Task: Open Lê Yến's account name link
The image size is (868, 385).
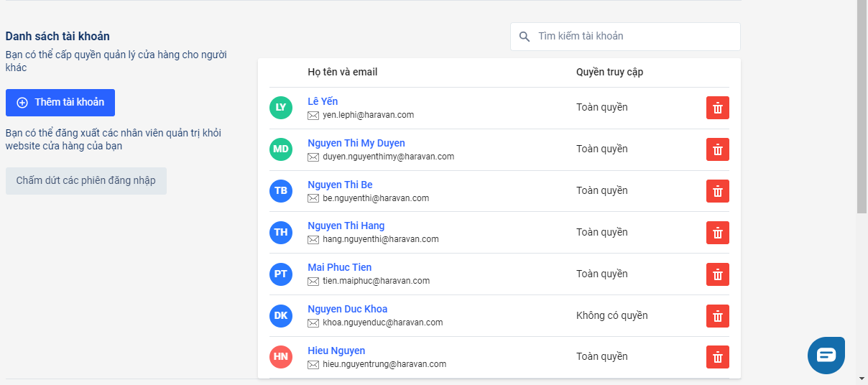Action: [x=323, y=101]
